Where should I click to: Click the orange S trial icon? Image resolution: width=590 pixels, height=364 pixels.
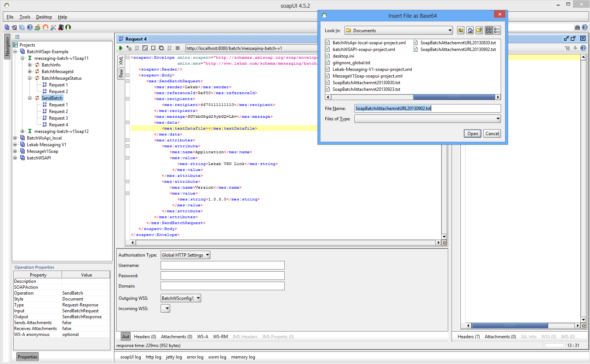click(45, 27)
